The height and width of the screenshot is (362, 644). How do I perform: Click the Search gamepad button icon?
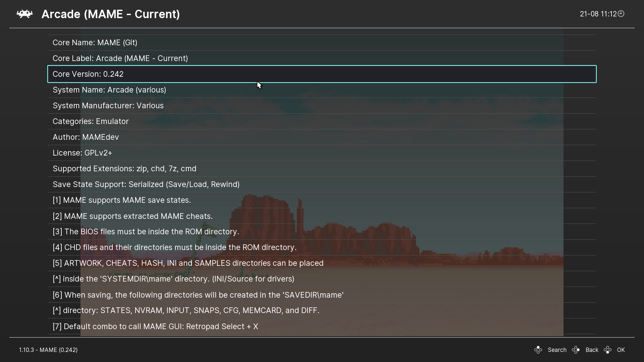point(538,350)
